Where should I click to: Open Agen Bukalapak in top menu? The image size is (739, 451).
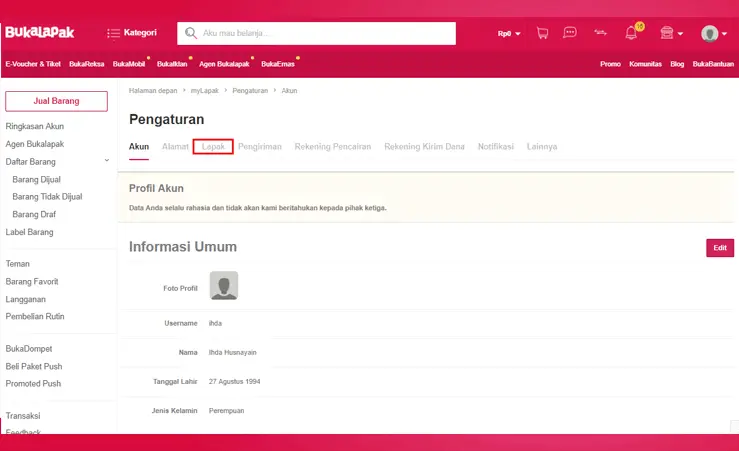[224, 64]
